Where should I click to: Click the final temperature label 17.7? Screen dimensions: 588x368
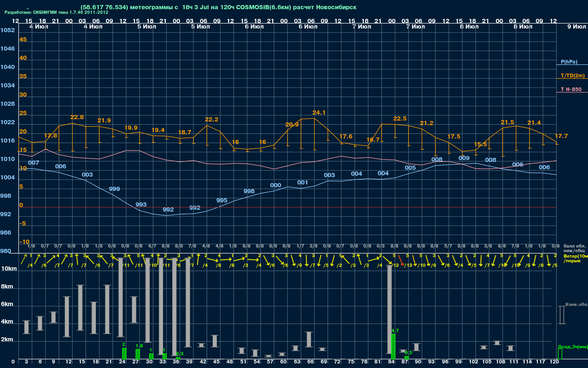point(561,136)
